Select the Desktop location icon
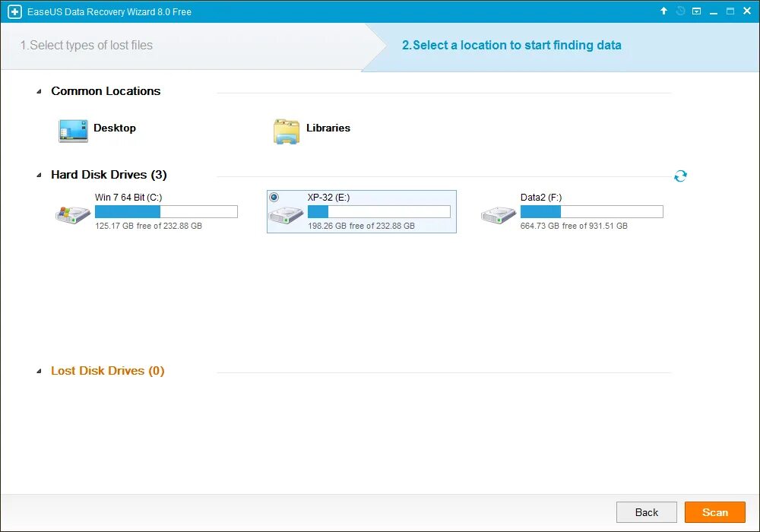This screenshot has width=760, height=532. [x=73, y=131]
